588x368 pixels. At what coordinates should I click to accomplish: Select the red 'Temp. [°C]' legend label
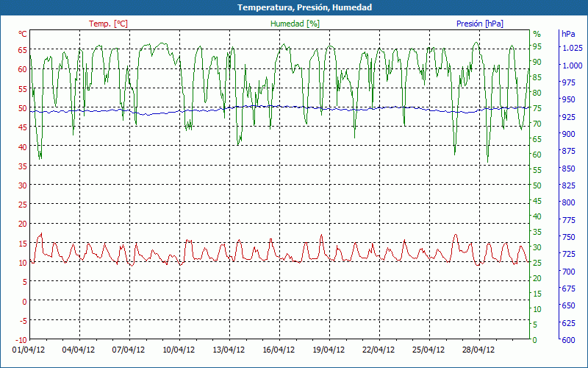[x=108, y=24]
